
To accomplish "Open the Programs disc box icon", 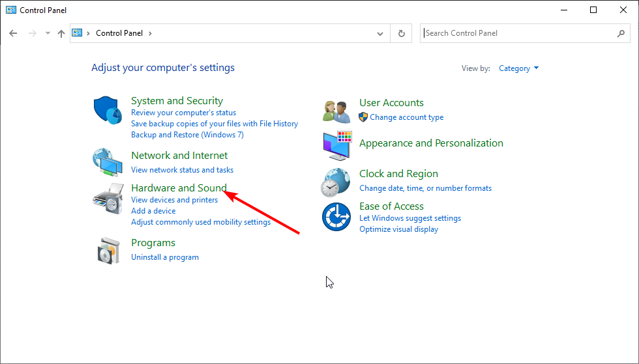I will 108,250.
